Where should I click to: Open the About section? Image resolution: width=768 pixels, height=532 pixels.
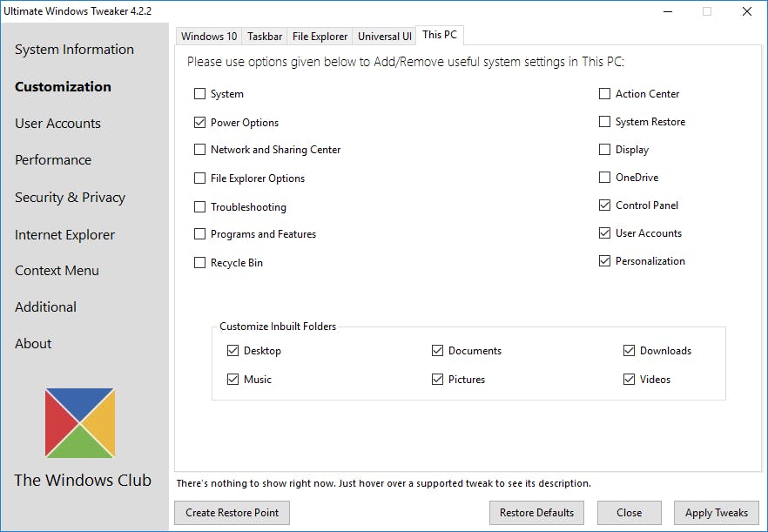point(33,344)
